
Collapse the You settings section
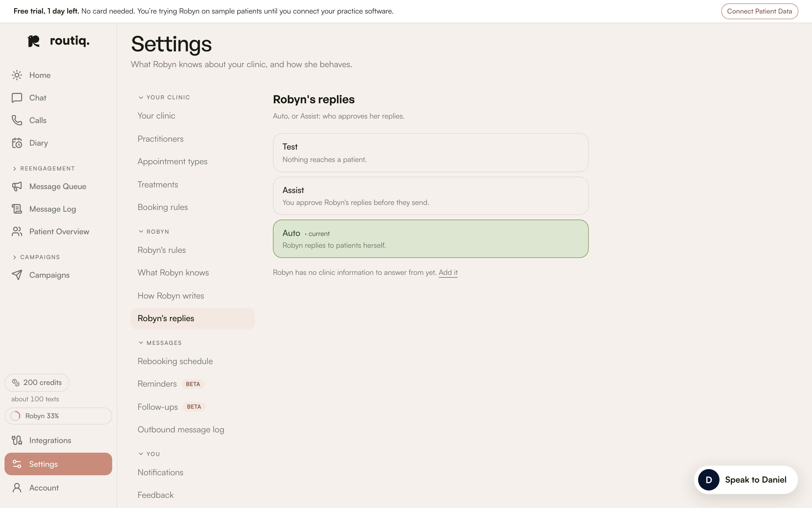149,454
